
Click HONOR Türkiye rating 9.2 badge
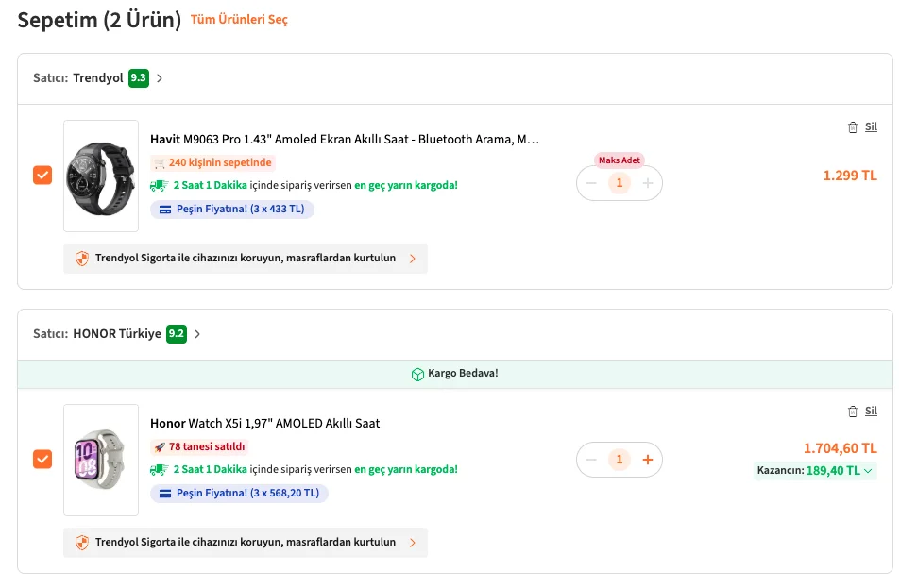click(177, 334)
